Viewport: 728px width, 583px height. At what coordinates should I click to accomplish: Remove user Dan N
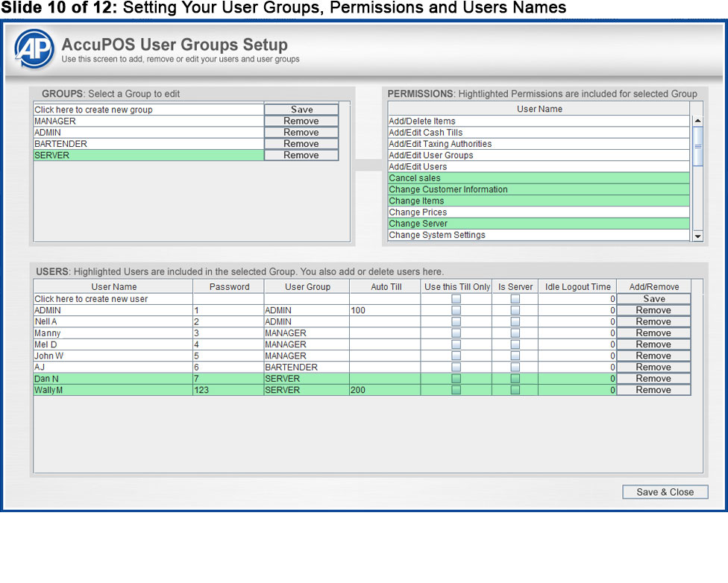(653, 378)
